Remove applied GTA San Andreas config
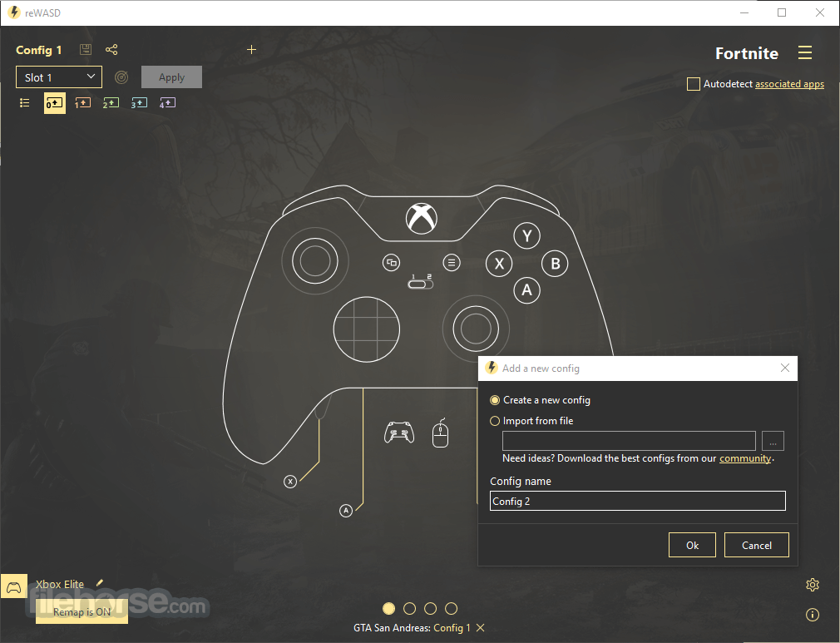 [481, 628]
